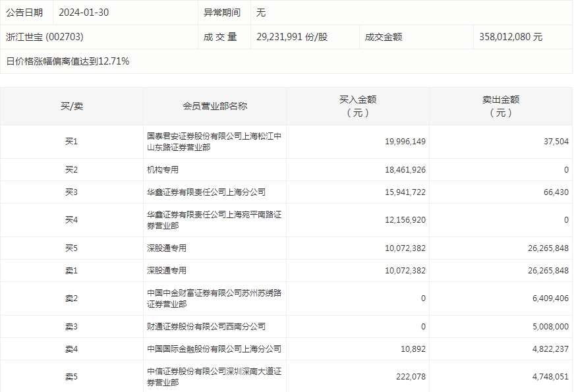The height and width of the screenshot is (392, 574).
Task: Click the 成交量 label cell
Action: 225,37
